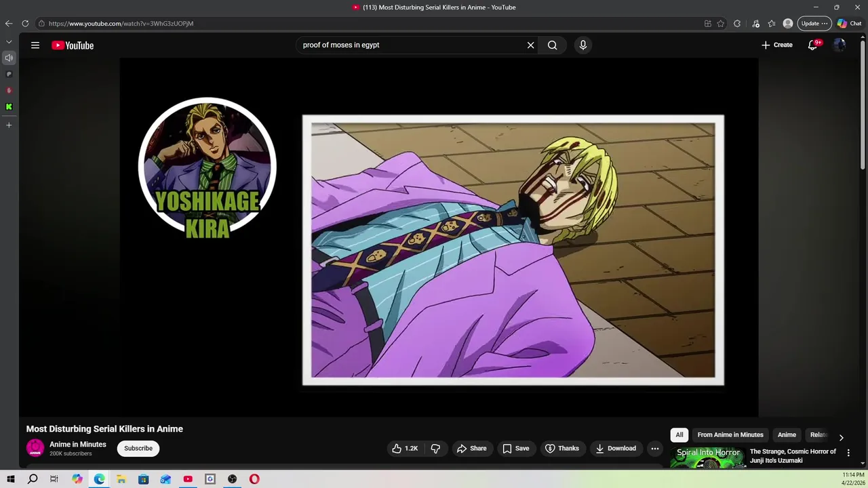This screenshot has height=488, width=868.
Task: Open browser extensions puzzle icon
Action: pos(737,24)
